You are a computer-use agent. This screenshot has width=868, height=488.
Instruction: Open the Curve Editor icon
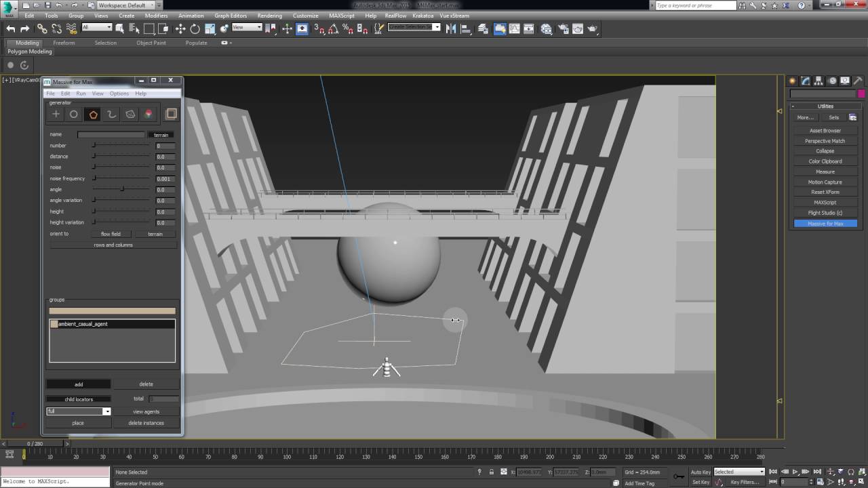515,28
